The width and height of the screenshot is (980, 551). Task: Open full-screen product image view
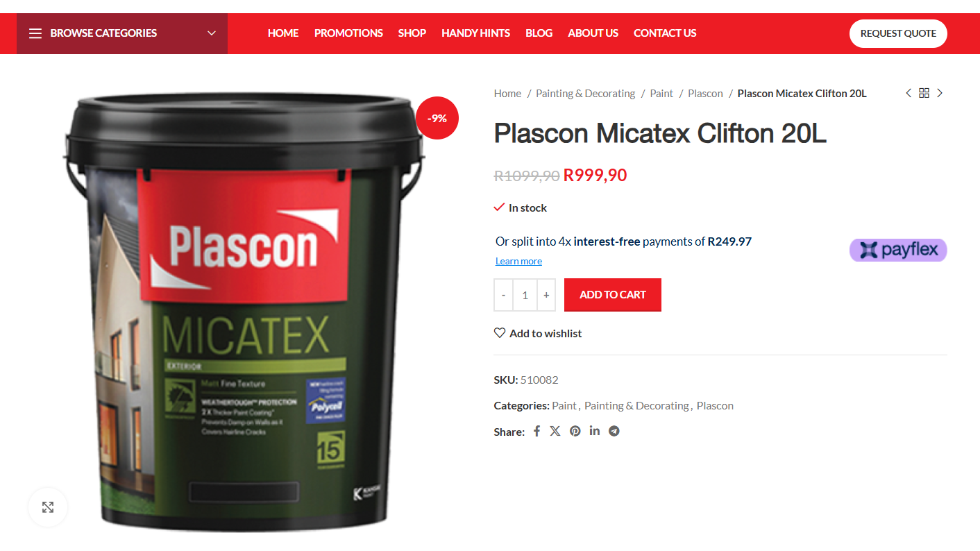[48, 507]
